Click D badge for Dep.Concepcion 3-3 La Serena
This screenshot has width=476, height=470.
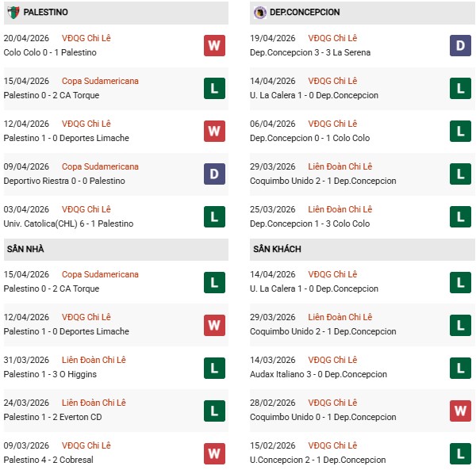point(460,45)
